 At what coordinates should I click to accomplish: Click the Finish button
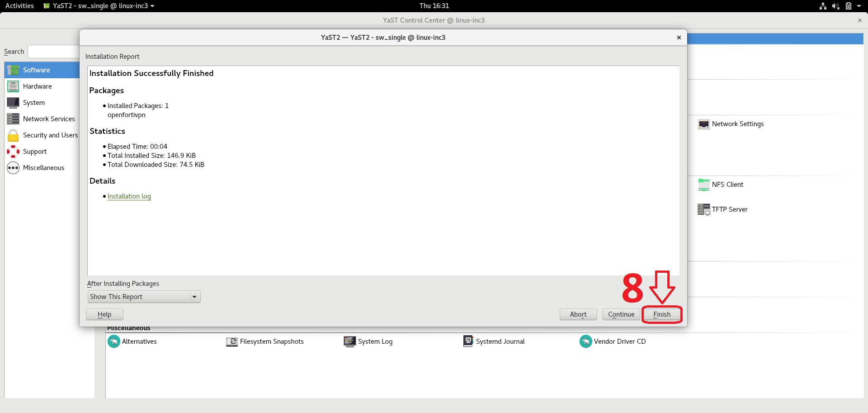pos(661,314)
